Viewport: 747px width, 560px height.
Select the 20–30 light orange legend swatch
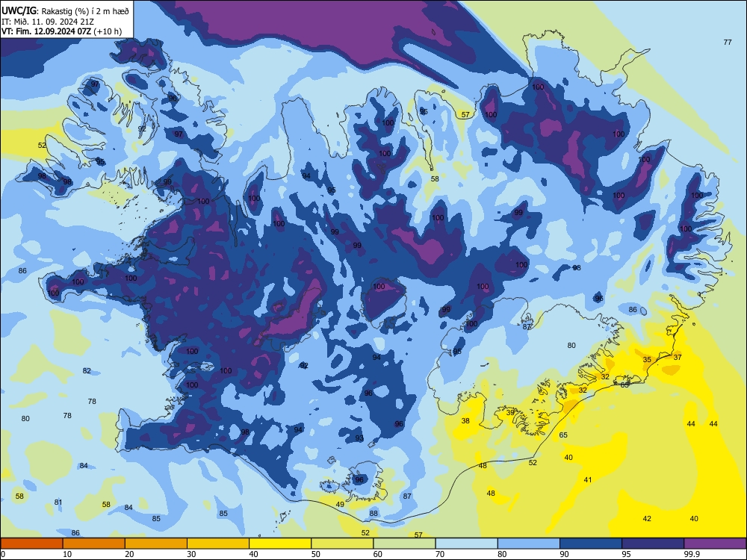pyautogui.click(x=156, y=544)
